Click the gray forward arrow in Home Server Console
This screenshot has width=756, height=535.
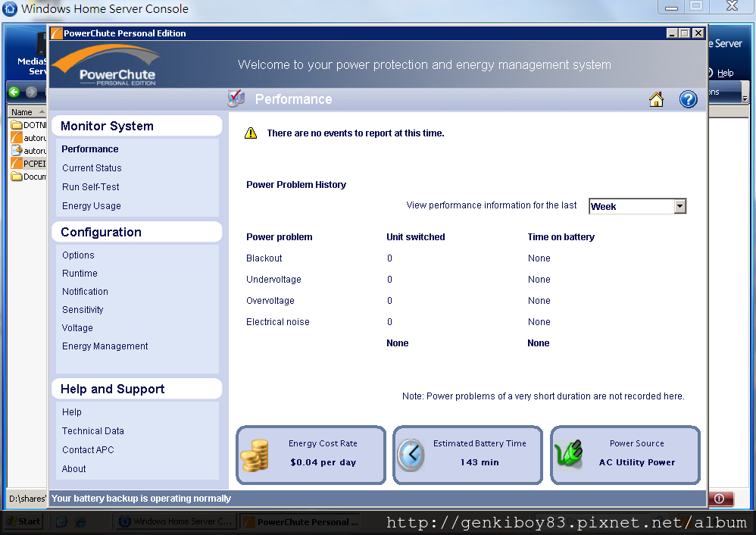31,92
